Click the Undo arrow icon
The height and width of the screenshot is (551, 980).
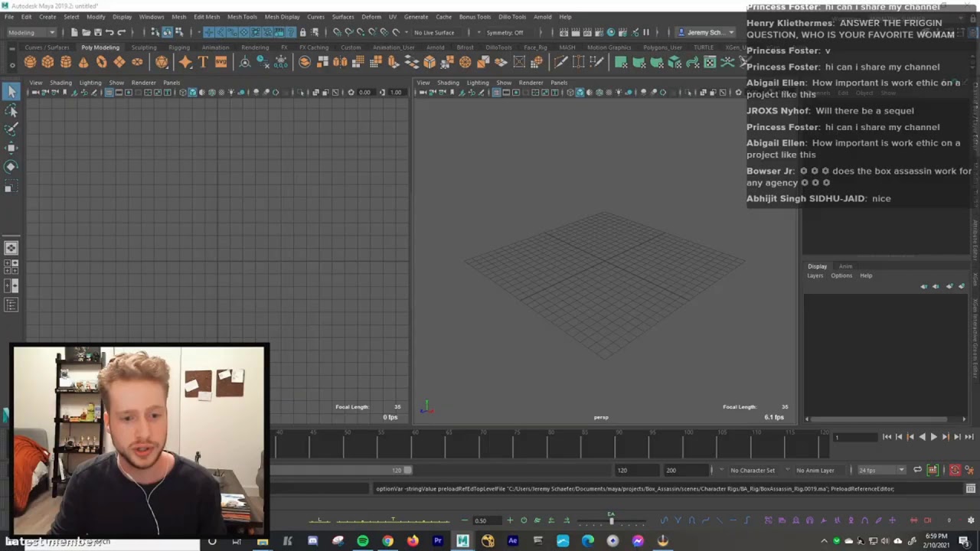109,32
